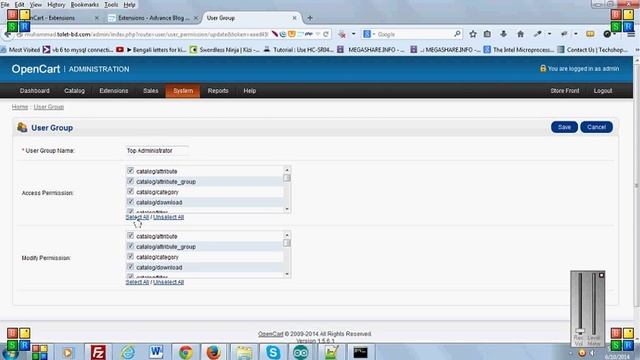Open the Reports admin menu
Image resolution: width=640 pixels, height=360 pixels.
pyautogui.click(x=218, y=91)
